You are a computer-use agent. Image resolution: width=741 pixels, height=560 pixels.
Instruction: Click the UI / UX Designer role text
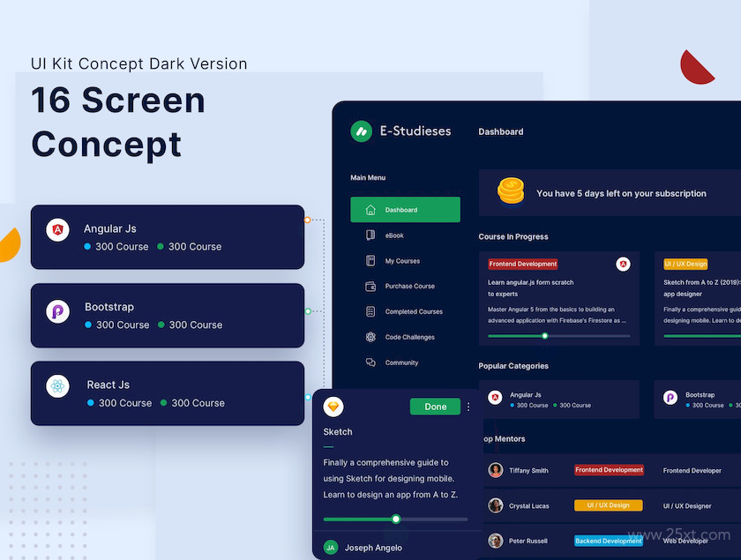[x=686, y=505]
